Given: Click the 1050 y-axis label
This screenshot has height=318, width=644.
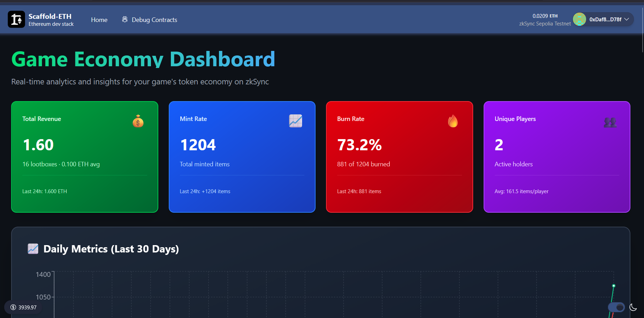Looking at the screenshot, I should (x=43, y=297).
